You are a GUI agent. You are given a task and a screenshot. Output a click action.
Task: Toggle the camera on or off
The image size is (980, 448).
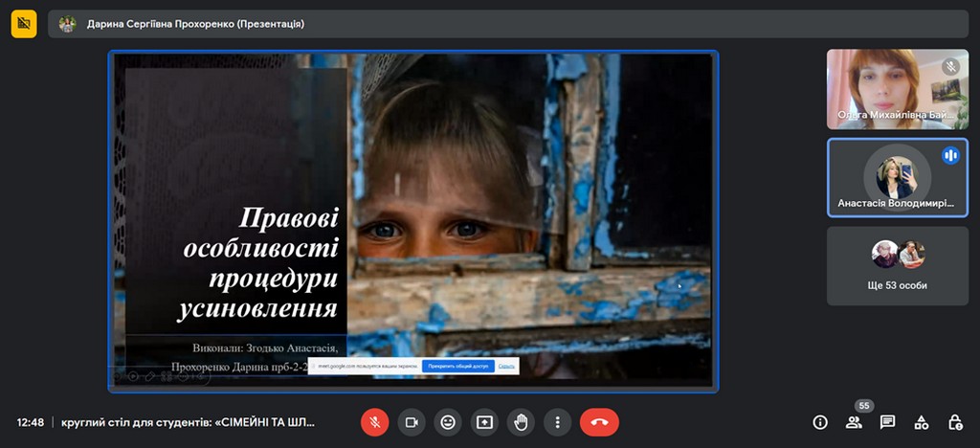tap(412, 422)
